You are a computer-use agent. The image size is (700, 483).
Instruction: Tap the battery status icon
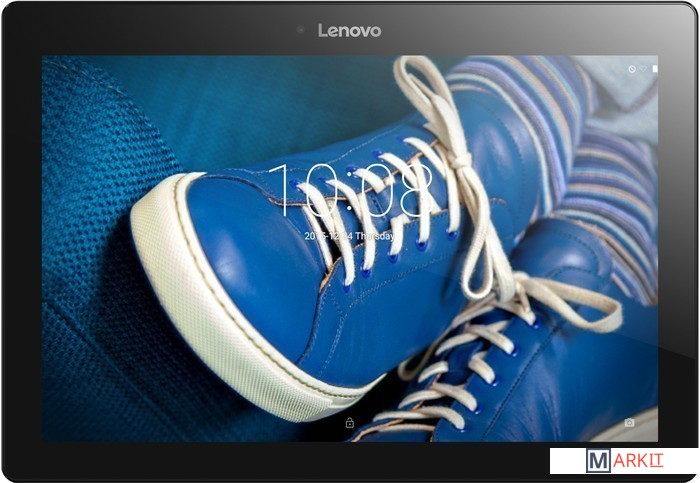pyautogui.click(x=655, y=69)
